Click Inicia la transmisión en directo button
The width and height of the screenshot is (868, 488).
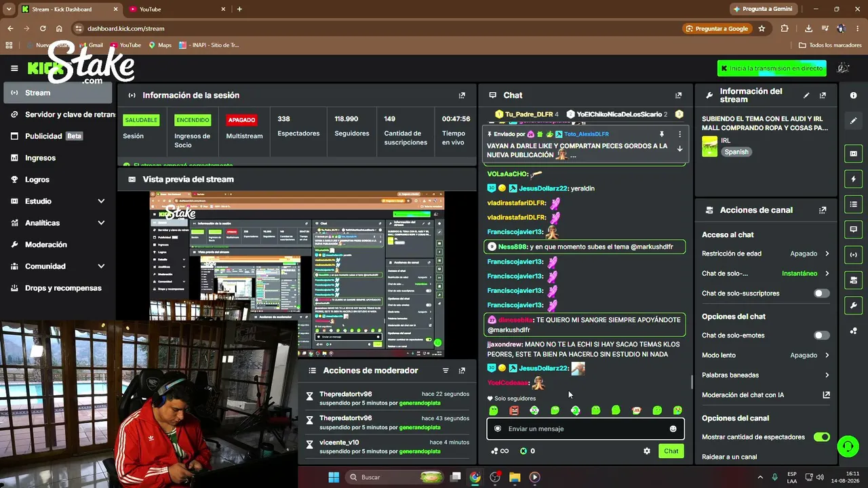pyautogui.click(x=772, y=68)
